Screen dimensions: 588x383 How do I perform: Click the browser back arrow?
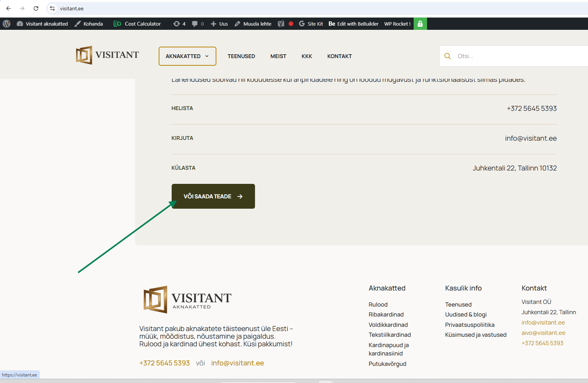tap(8, 8)
